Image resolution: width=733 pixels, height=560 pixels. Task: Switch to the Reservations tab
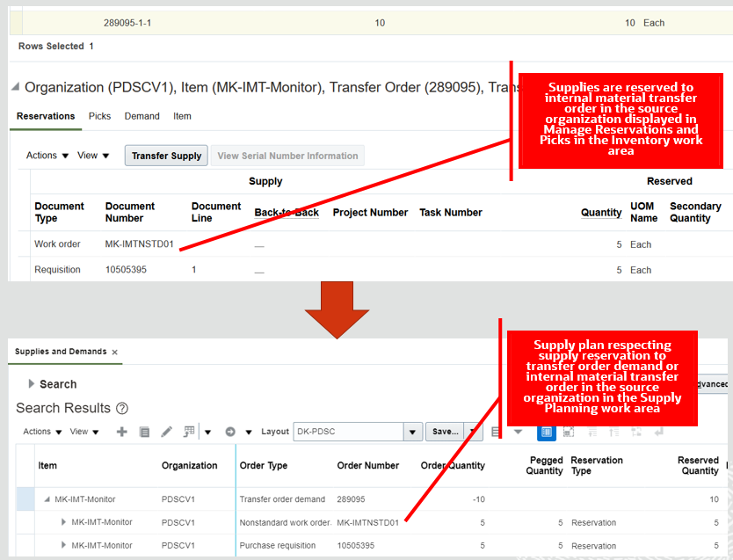46,116
